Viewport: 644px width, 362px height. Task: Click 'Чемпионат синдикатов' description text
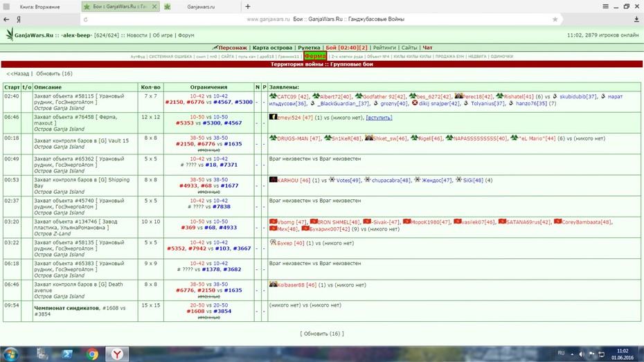click(66, 308)
